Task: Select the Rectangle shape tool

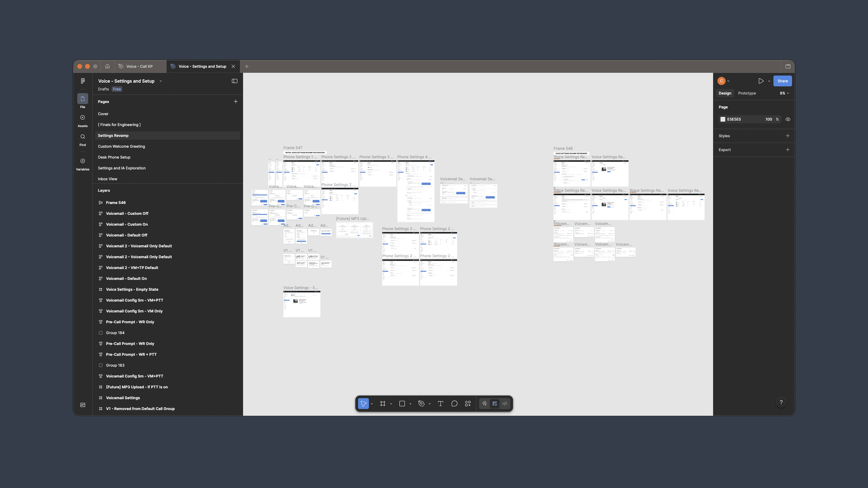Action: point(402,404)
